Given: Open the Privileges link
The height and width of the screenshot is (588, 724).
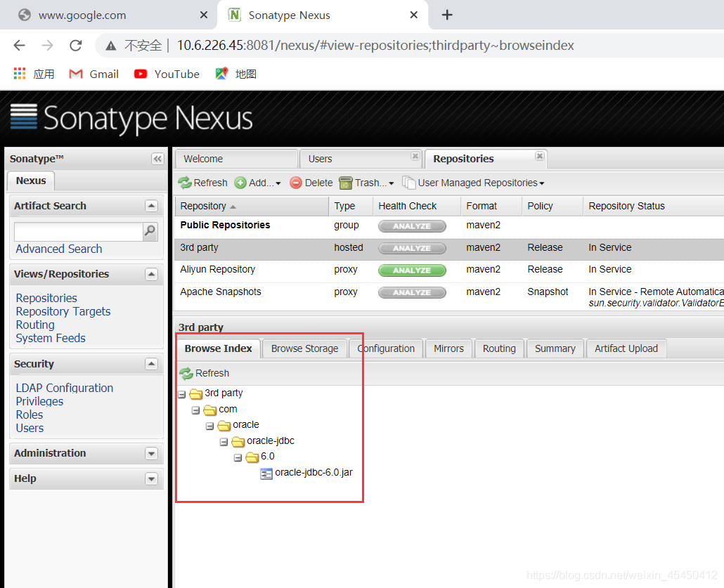Looking at the screenshot, I should (39, 402).
